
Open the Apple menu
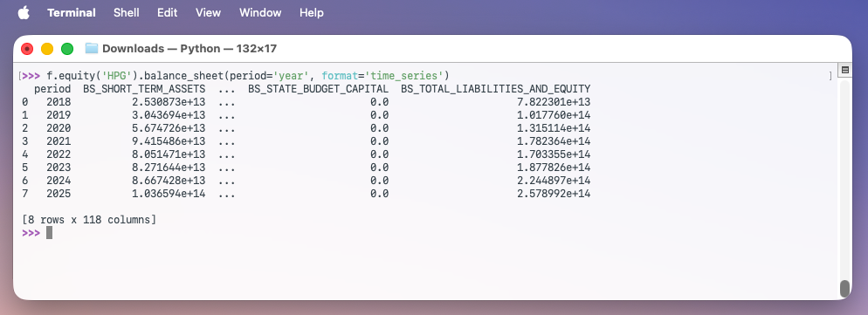point(24,12)
